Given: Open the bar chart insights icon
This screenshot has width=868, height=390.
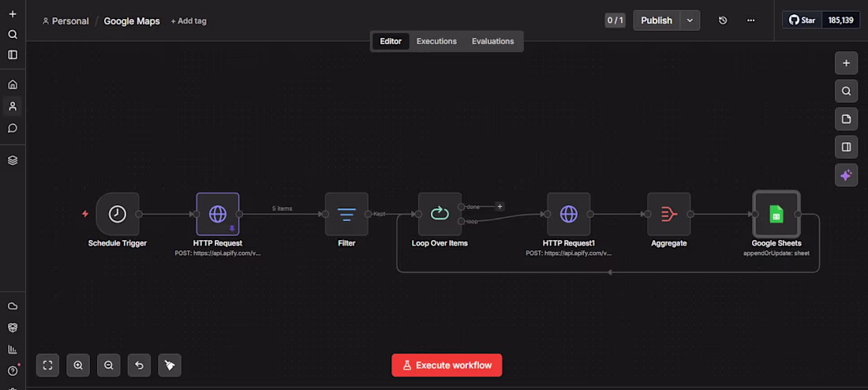Looking at the screenshot, I should click(13, 349).
